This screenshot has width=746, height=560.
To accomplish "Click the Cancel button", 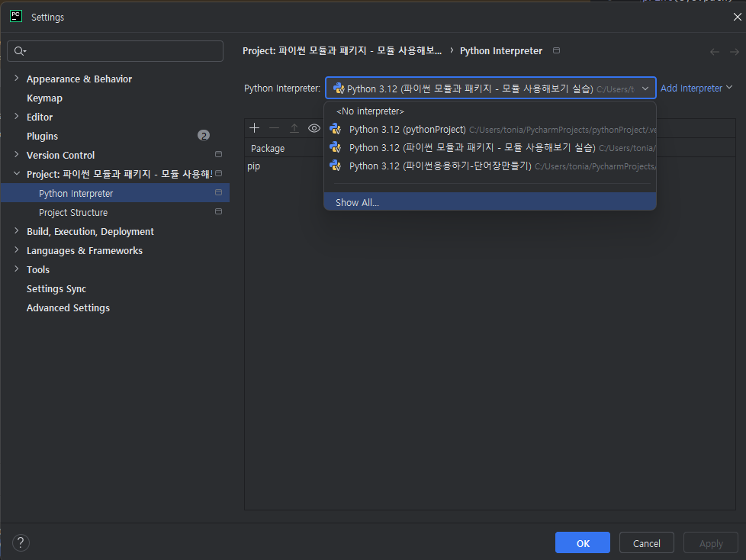I will coord(647,543).
